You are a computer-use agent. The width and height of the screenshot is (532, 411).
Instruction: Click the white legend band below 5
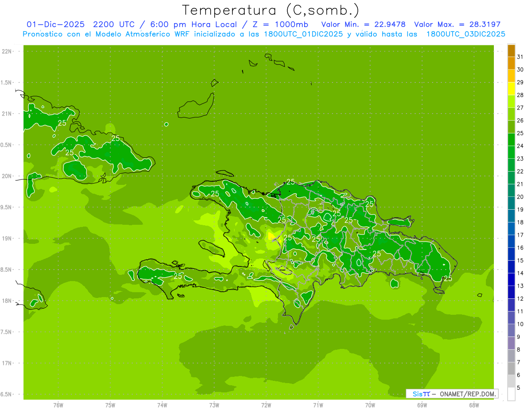click(511, 394)
